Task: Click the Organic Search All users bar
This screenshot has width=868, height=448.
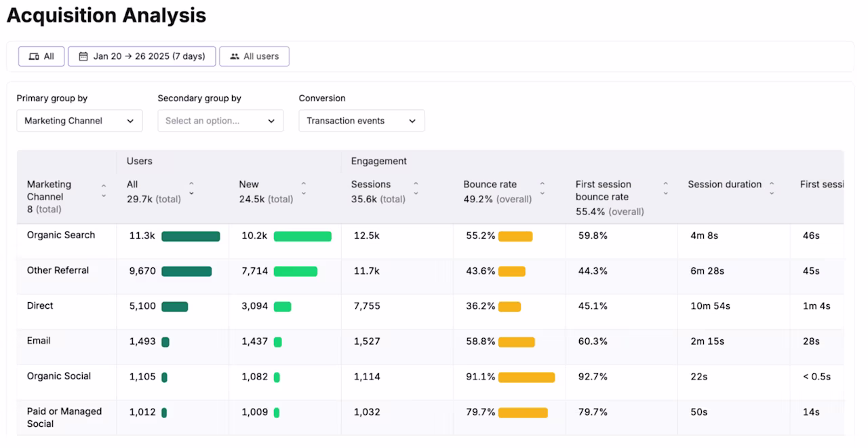Action: (191, 236)
